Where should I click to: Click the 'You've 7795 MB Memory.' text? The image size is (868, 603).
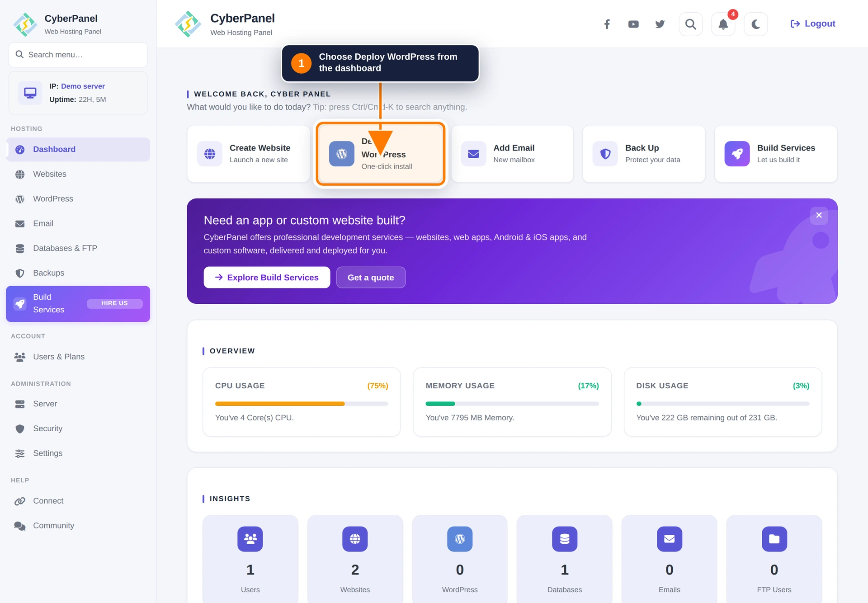(x=470, y=418)
